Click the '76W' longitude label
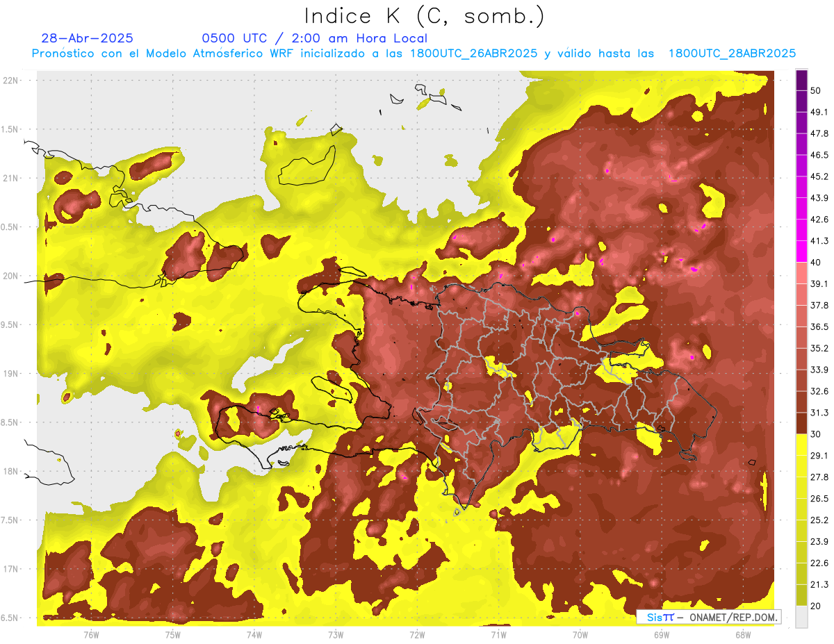Image resolution: width=834 pixels, height=644 pixels. click(x=91, y=635)
